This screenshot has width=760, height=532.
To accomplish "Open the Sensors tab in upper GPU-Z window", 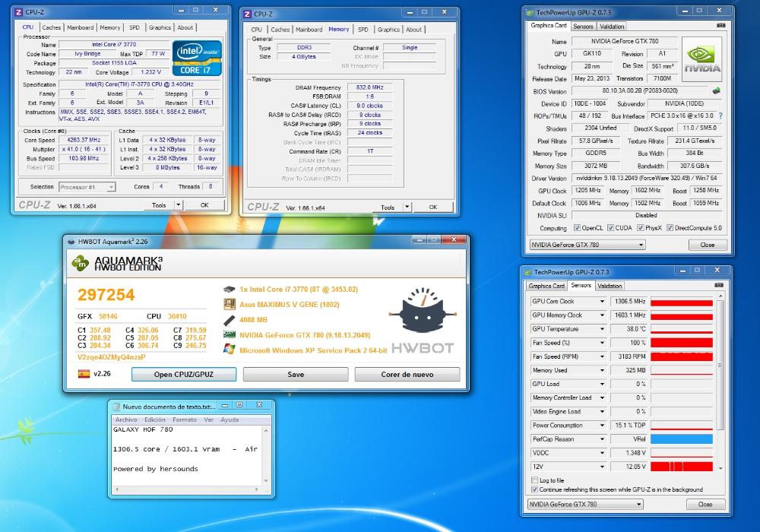I will pyautogui.click(x=583, y=27).
